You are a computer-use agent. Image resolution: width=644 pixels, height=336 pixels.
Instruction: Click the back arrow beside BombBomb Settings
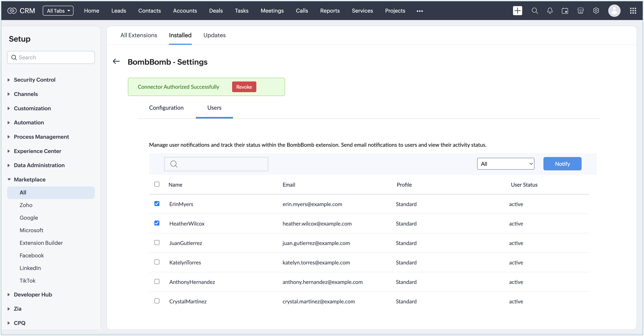[x=116, y=61]
